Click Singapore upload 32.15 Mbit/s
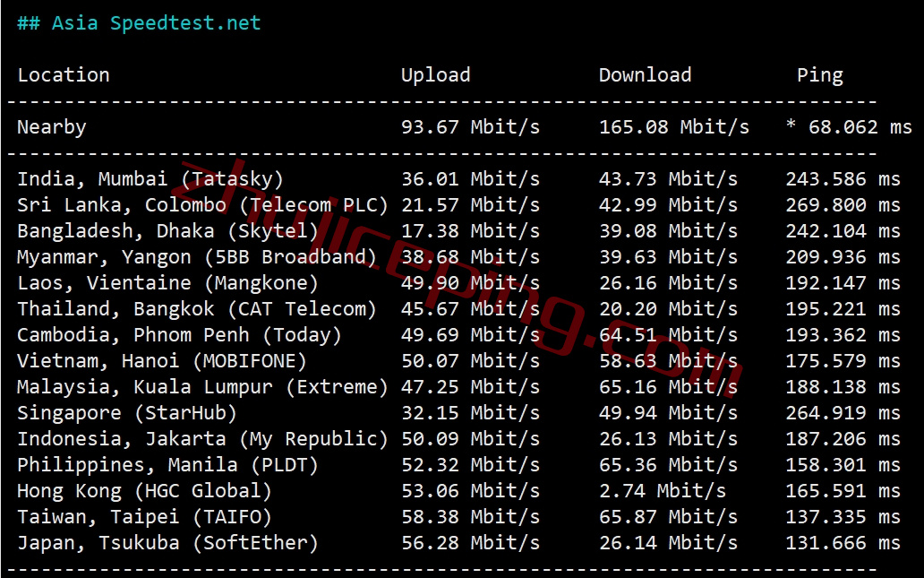Screen dimensions: 924x578 point(470,412)
